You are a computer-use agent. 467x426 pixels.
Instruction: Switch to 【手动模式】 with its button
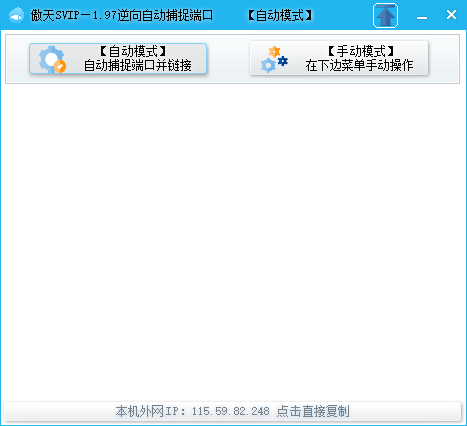339,58
